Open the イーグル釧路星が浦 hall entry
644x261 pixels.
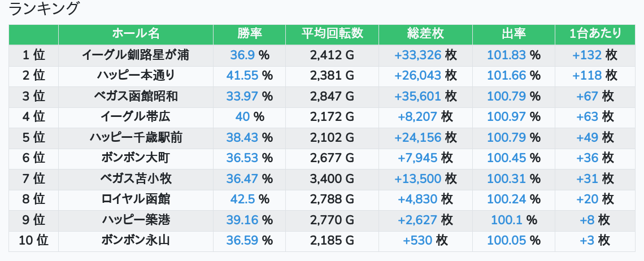[136, 55]
